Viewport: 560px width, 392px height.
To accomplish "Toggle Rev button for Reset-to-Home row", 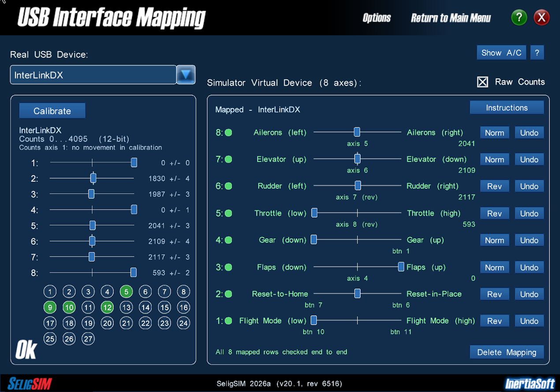I will [x=495, y=295].
